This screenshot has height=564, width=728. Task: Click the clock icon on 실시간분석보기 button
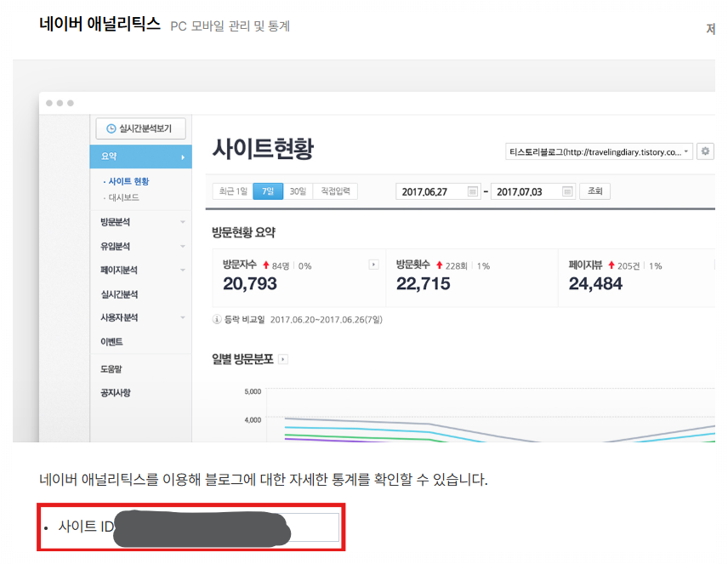point(110,127)
